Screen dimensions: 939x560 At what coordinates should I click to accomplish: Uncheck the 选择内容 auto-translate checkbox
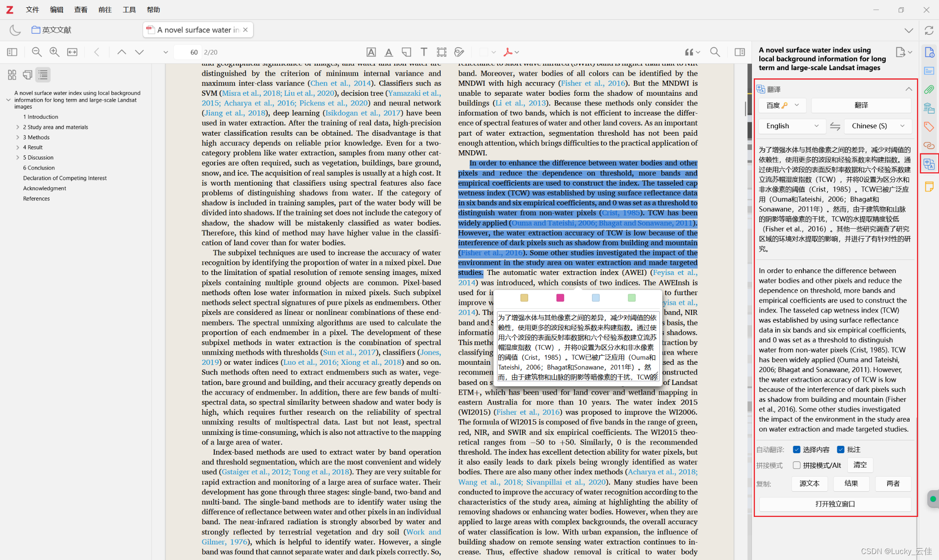pyautogui.click(x=797, y=450)
